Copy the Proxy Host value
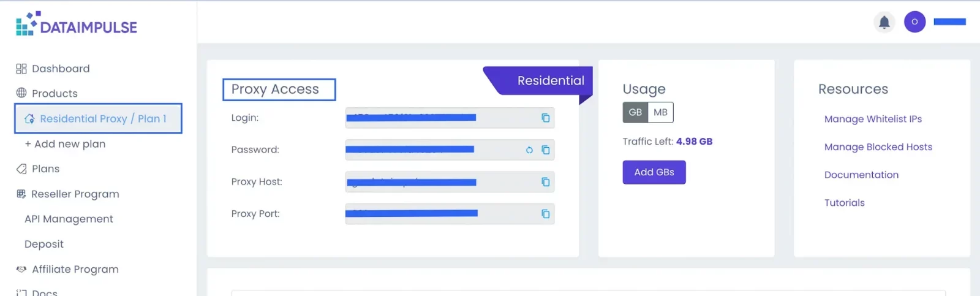 pos(545,181)
